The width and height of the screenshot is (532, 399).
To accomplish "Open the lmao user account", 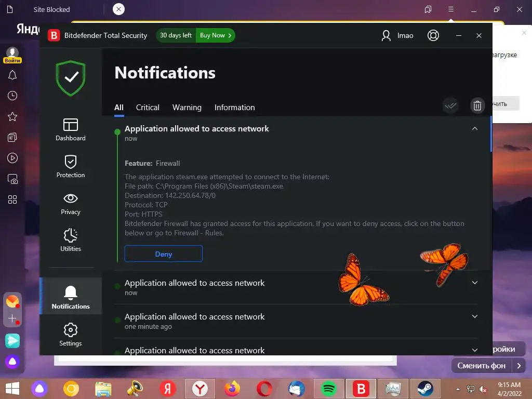I will tap(397, 35).
